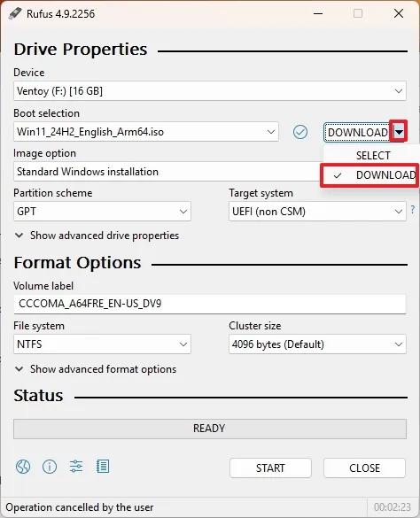Expand Show advanced format options
The height and width of the screenshot is (518, 420).
[x=96, y=369]
